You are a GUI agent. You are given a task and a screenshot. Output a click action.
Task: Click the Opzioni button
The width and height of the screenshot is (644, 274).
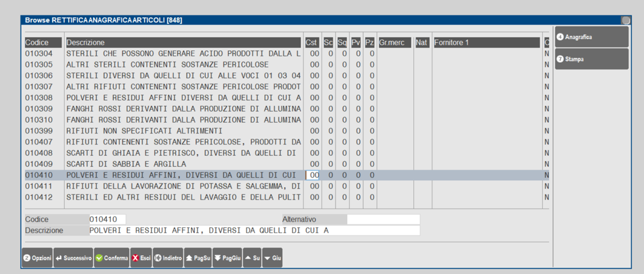(x=38, y=257)
